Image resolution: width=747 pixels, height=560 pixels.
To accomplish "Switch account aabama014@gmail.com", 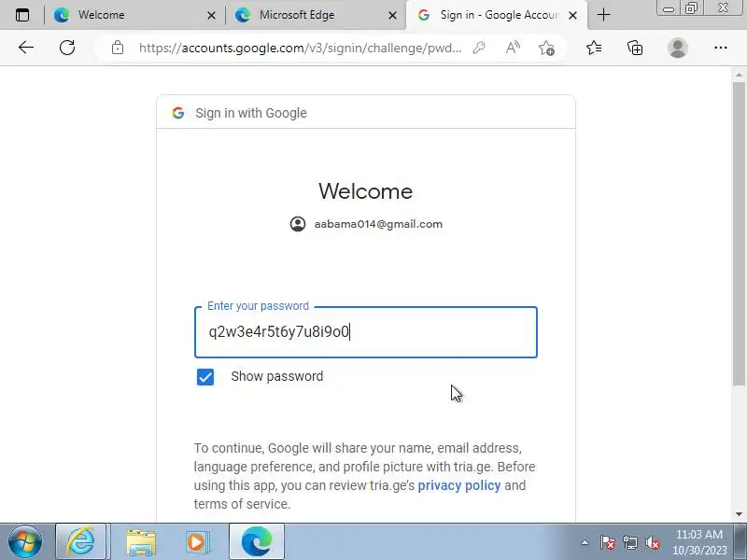I will (366, 224).
